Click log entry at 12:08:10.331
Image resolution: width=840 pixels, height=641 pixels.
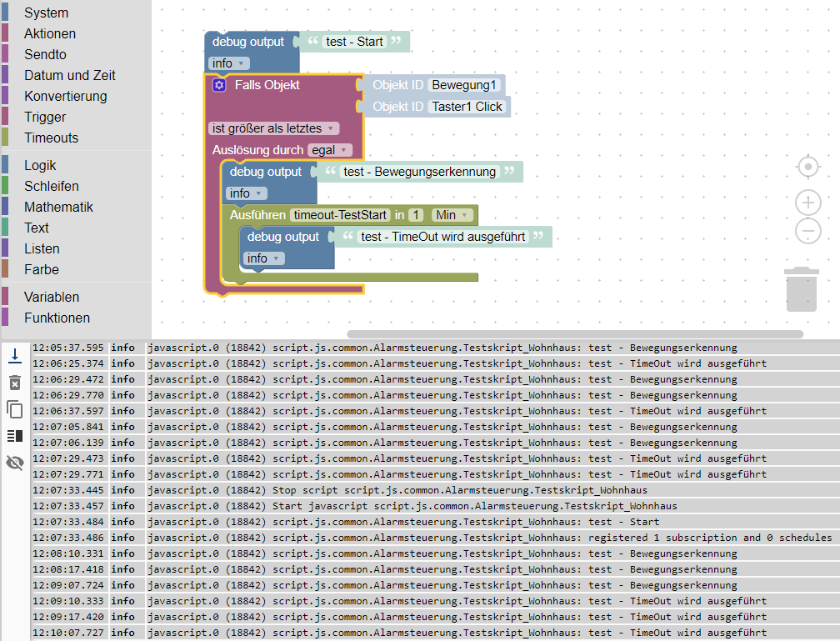click(x=435, y=553)
